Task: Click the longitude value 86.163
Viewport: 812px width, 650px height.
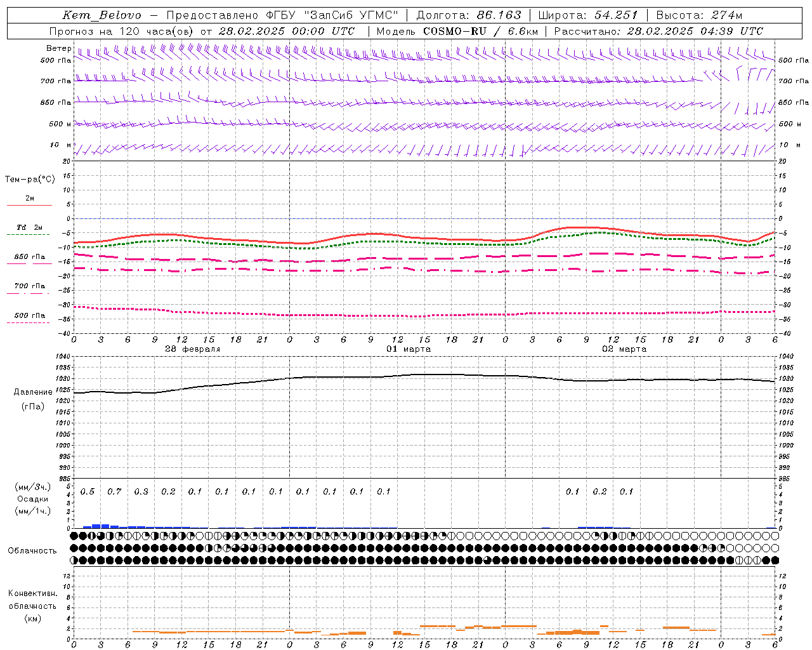Action: (499, 15)
